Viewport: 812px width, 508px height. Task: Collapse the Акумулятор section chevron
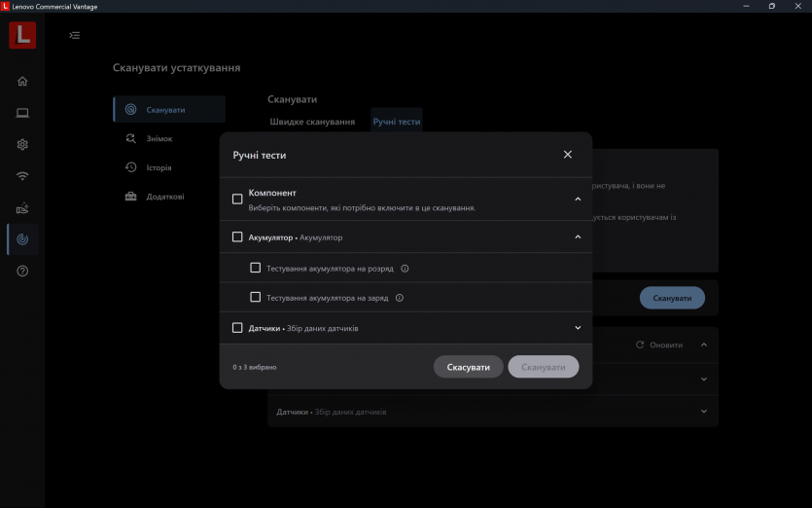click(578, 236)
